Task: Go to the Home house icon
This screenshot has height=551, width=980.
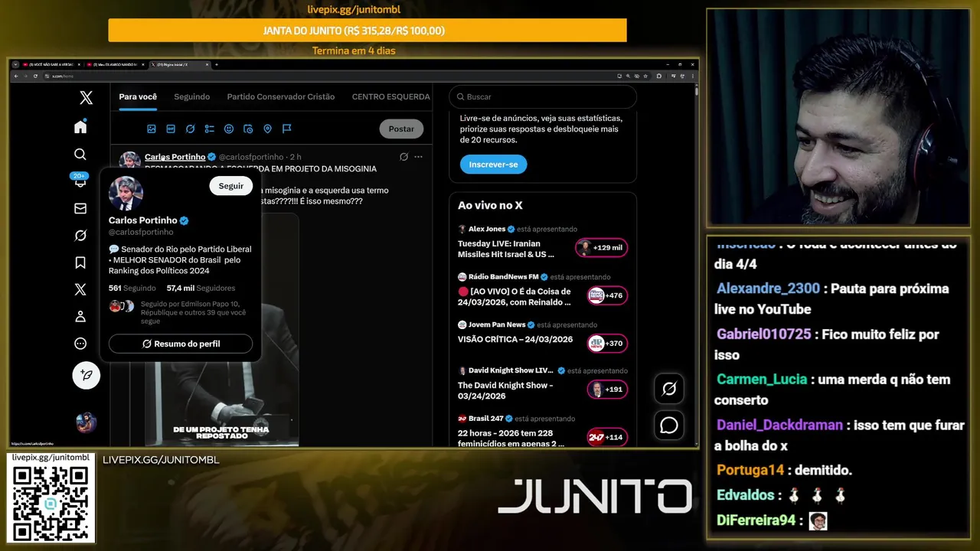Action: pyautogui.click(x=80, y=126)
